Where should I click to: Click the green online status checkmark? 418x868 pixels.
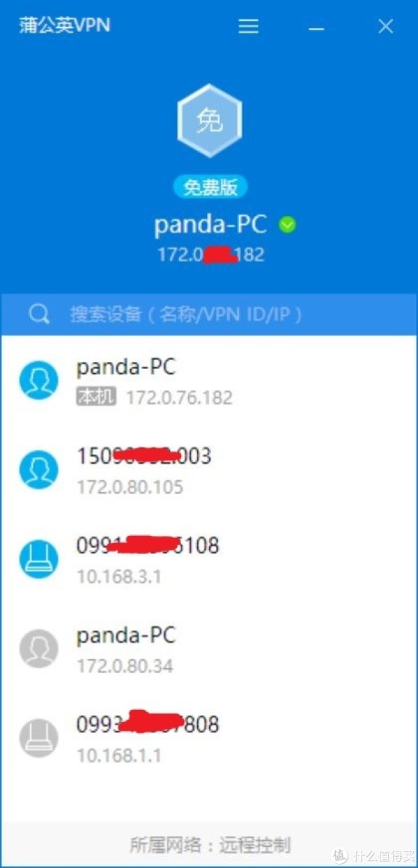pyautogui.click(x=287, y=225)
